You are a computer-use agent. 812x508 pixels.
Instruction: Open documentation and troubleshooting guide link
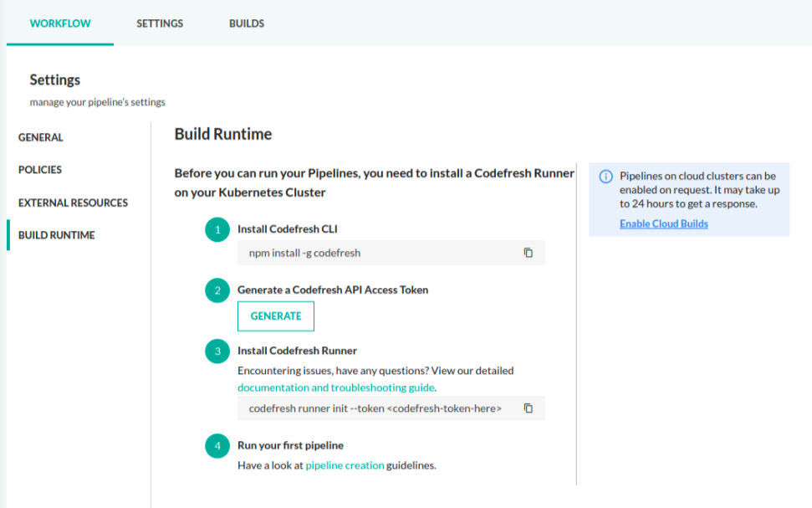pos(336,387)
